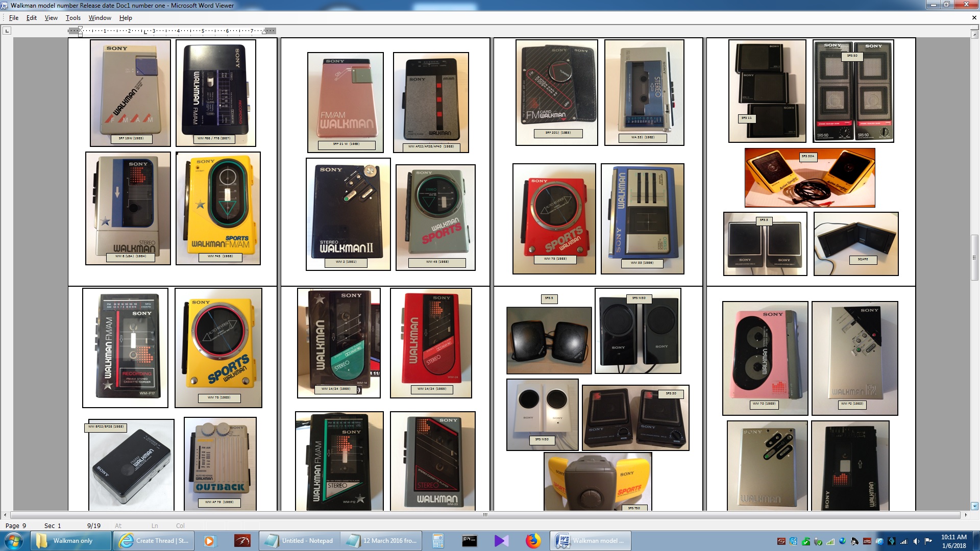
Task: Click the '9/19' page count in status bar
Action: pyautogui.click(x=94, y=525)
